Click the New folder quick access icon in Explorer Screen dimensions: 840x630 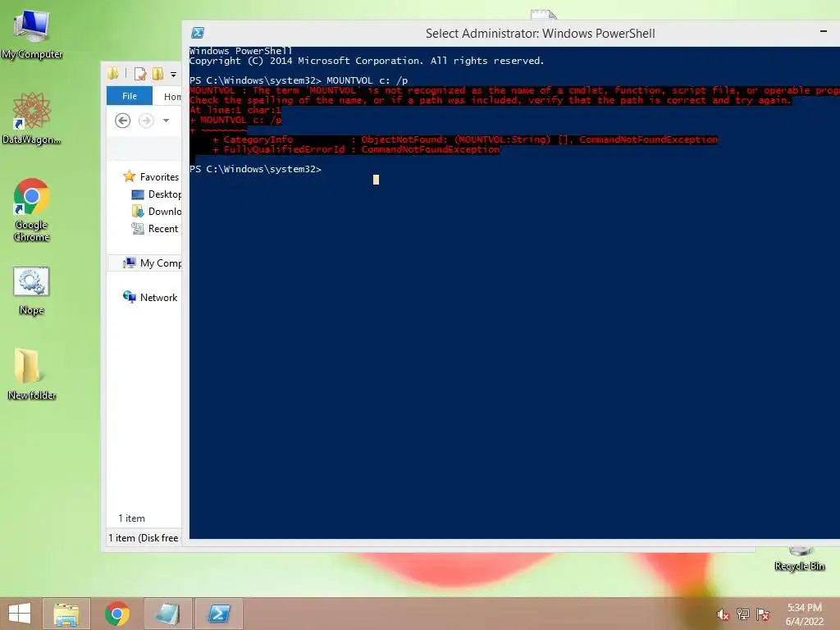[x=157, y=74]
